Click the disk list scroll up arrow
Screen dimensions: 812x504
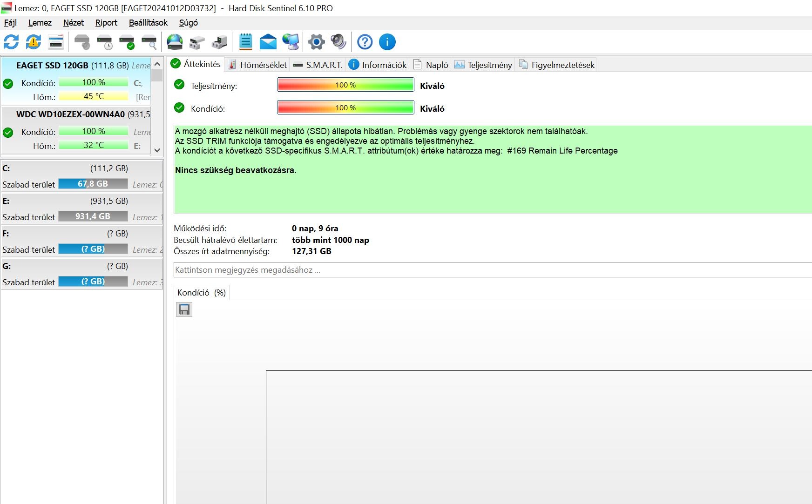[157, 64]
